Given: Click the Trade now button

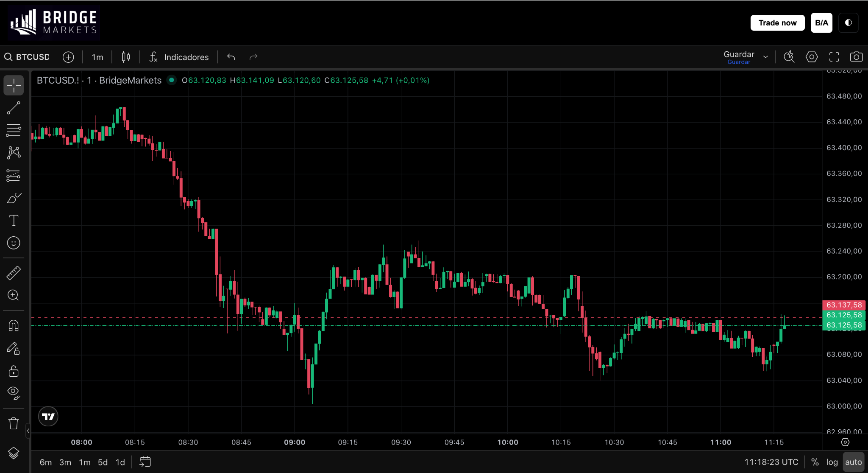Looking at the screenshot, I should click(x=777, y=23).
